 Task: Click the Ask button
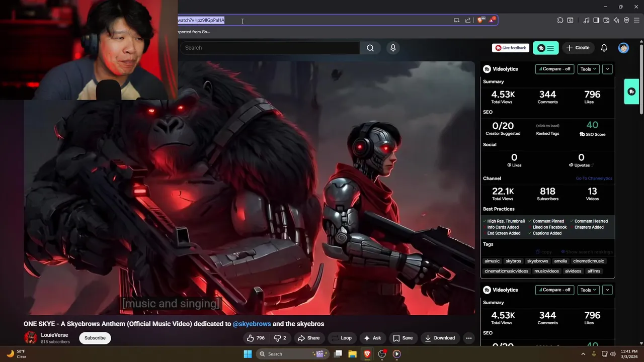coord(372,338)
